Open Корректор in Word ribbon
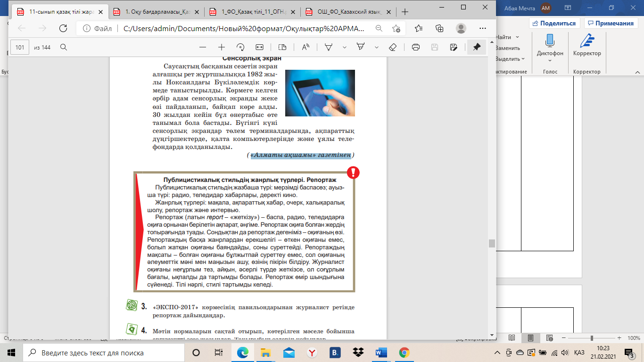This screenshot has width=644, height=362. tap(587, 45)
